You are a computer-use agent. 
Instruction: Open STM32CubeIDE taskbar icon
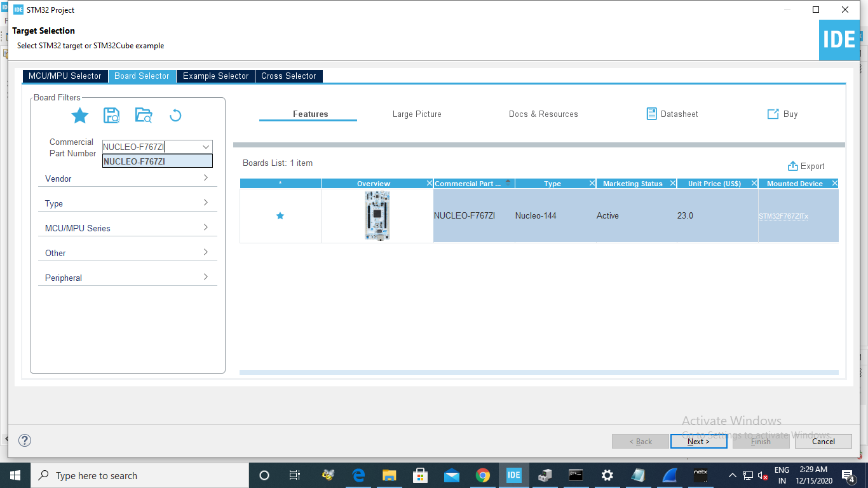click(x=513, y=475)
